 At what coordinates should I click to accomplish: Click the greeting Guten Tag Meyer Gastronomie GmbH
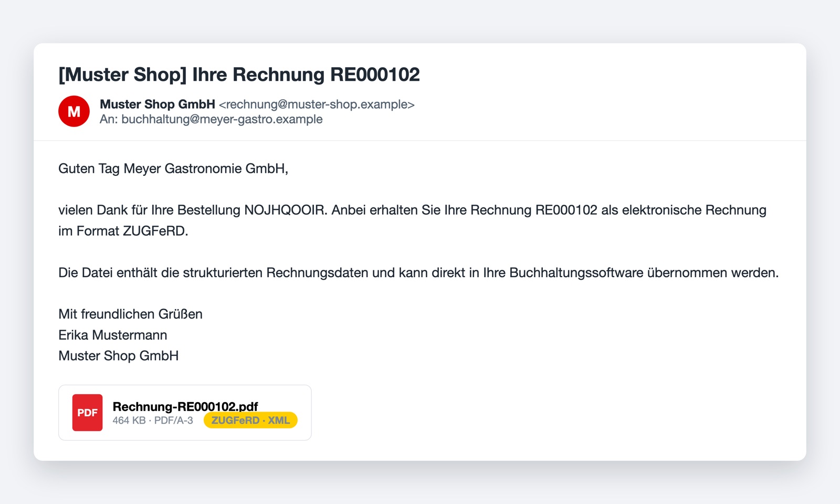point(173,169)
